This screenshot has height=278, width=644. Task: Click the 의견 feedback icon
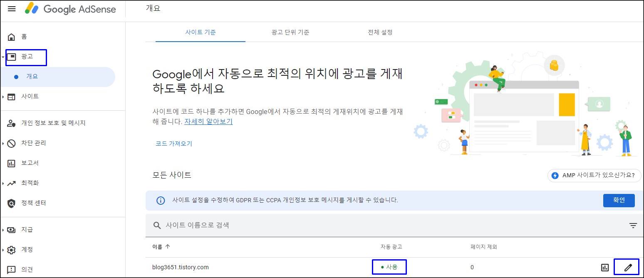(x=12, y=270)
